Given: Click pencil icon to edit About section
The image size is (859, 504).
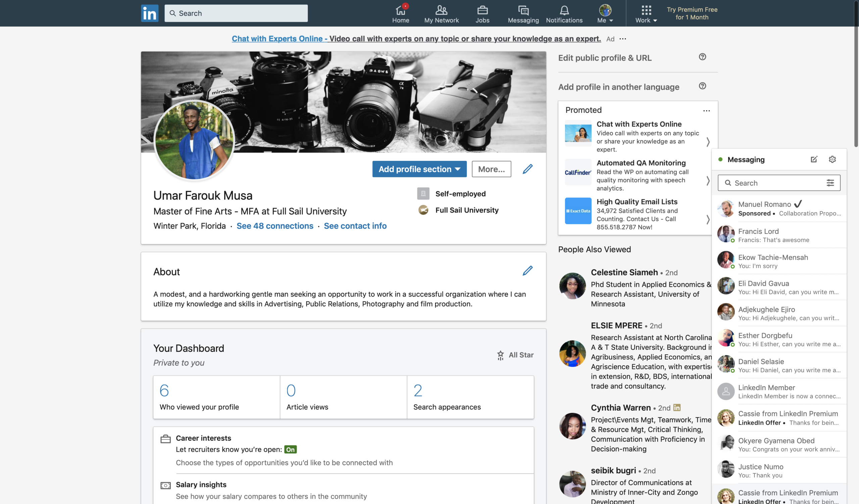Looking at the screenshot, I should (x=527, y=271).
